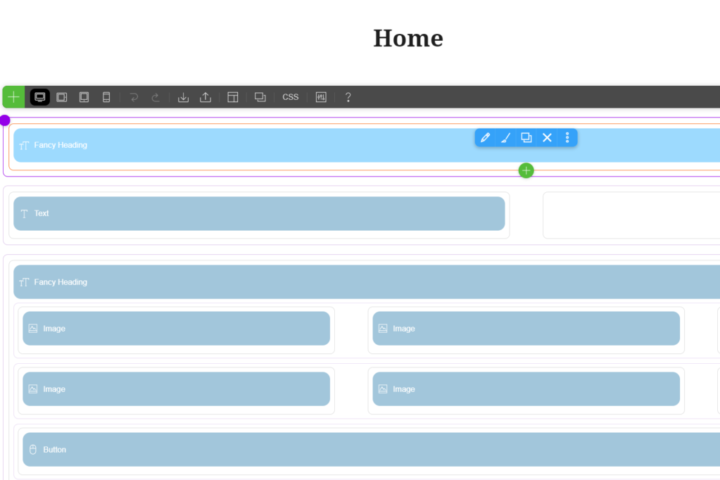Delete the selected Fancy Heading with X
The width and height of the screenshot is (720, 480).
(547, 138)
